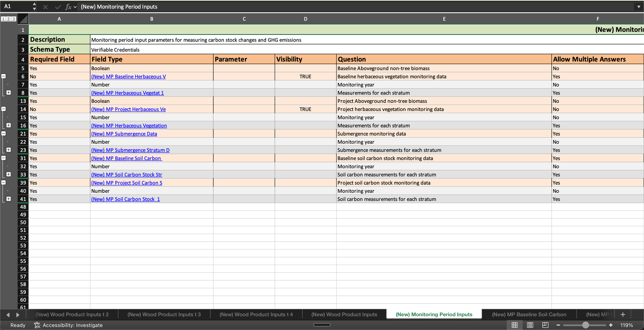Click the zoom in plus icon

pos(611,325)
